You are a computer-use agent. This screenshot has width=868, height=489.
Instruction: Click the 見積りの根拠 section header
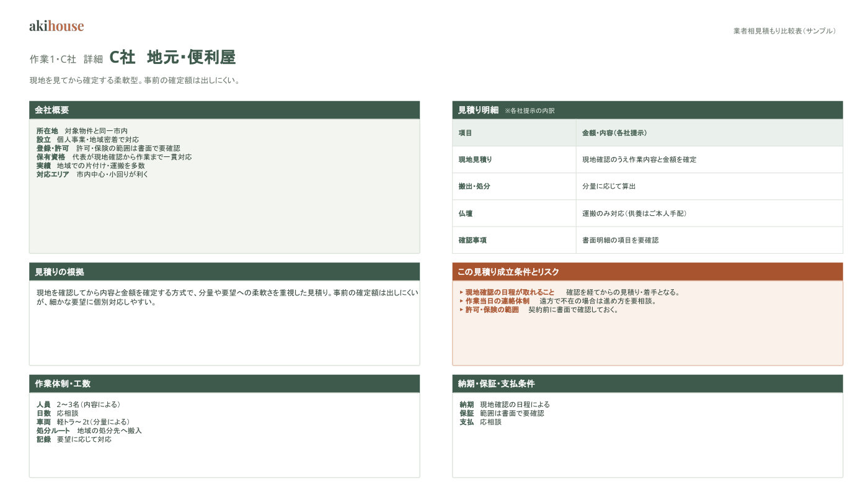click(x=224, y=272)
